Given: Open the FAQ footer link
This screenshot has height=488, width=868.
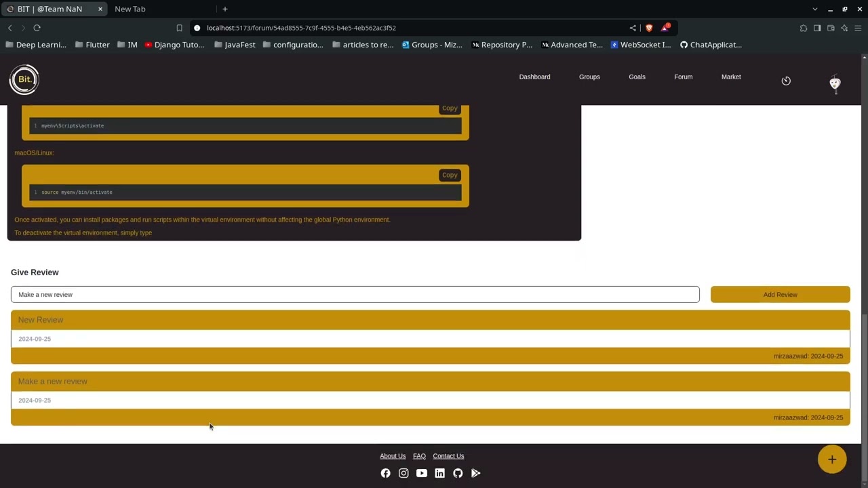Looking at the screenshot, I should click(419, 456).
